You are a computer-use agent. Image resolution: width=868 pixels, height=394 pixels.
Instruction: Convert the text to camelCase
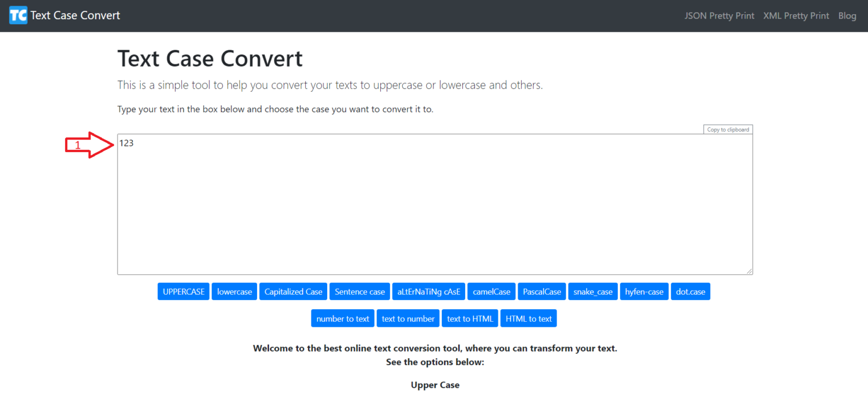coord(491,291)
